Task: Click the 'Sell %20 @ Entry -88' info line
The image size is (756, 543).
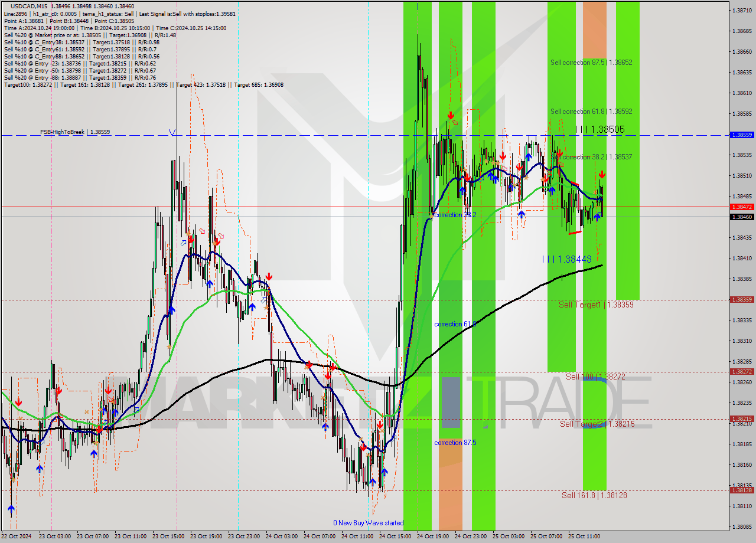Action: (x=80, y=77)
